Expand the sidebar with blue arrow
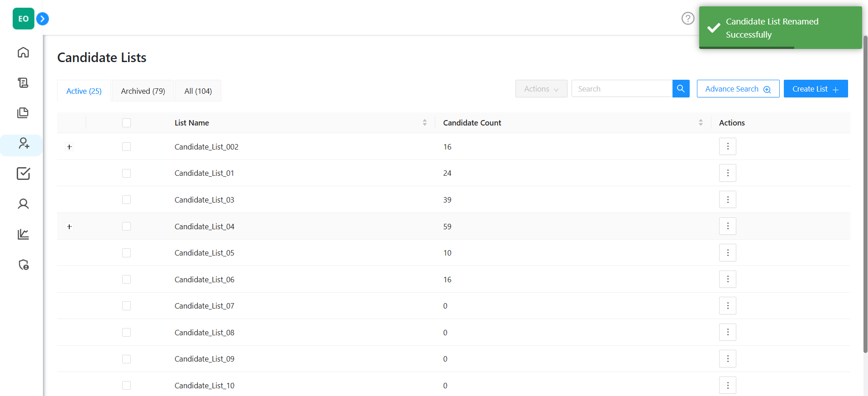 pos(43,19)
